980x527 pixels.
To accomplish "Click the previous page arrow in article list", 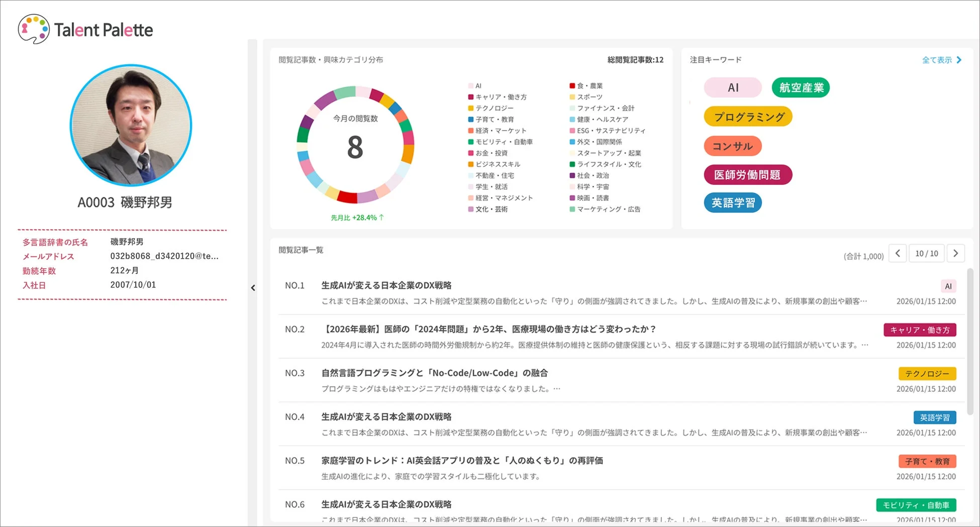I will coord(898,253).
